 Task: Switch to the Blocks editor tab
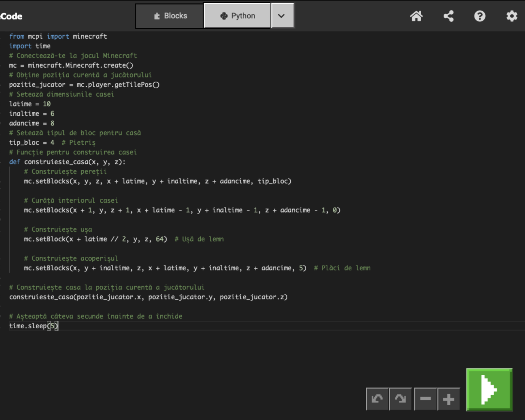click(x=170, y=16)
